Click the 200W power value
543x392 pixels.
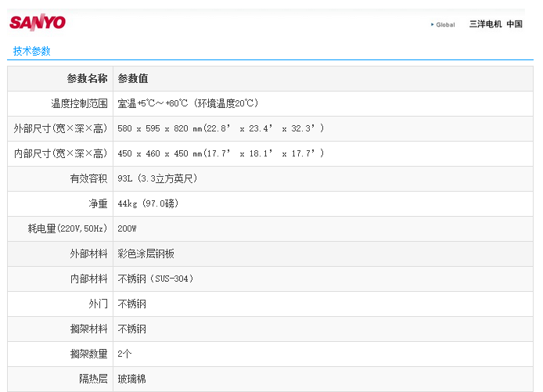pyautogui.click(x=128, y=228)
